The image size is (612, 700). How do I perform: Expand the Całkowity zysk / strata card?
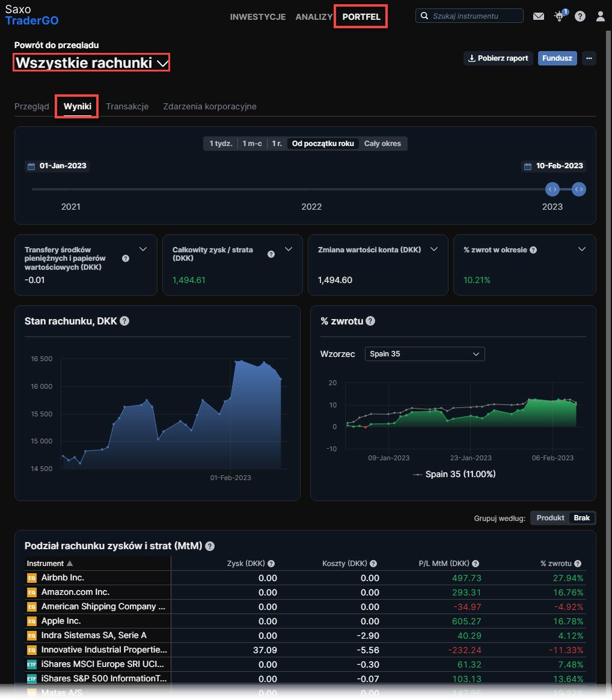pyautogui.click(x=289, y=249)
